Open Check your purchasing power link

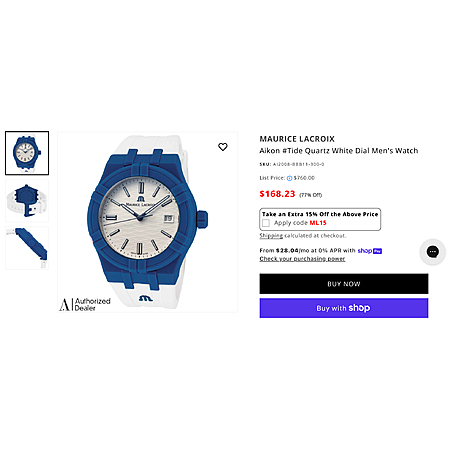[x=302, y=259]
